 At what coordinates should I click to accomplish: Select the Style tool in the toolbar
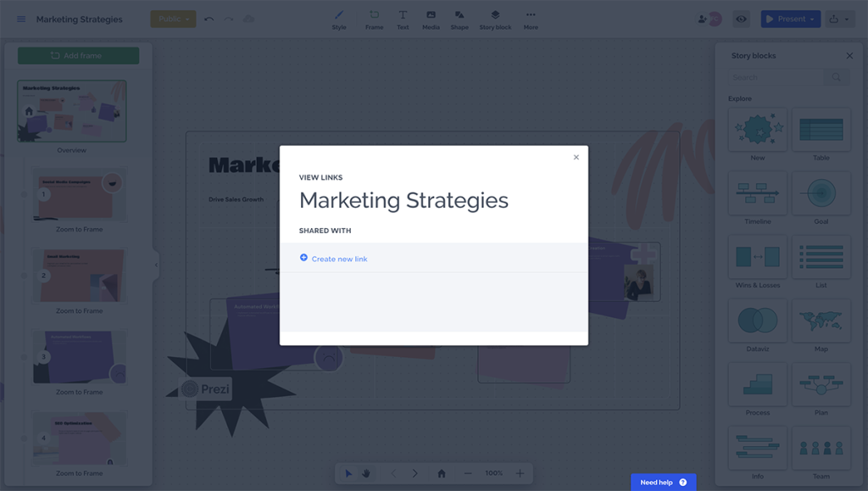(x=338, y=19)
